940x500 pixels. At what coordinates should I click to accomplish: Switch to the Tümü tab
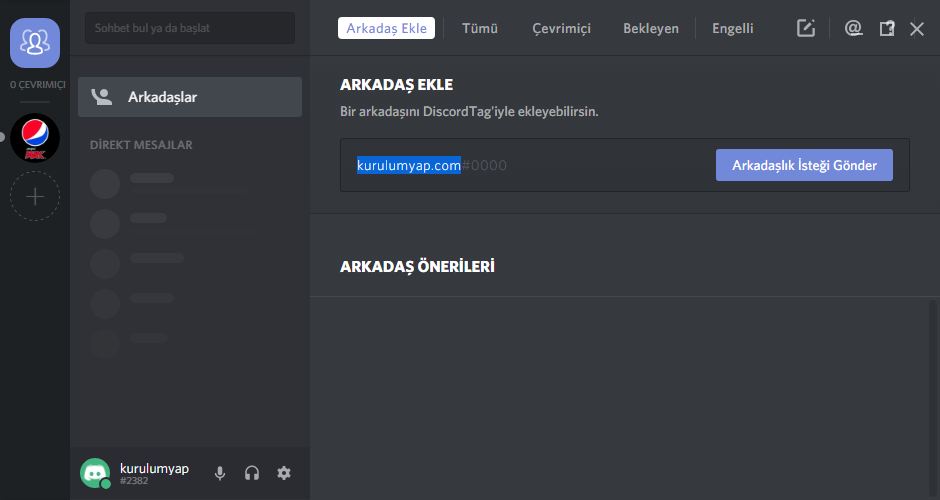(x=480, y=28)
